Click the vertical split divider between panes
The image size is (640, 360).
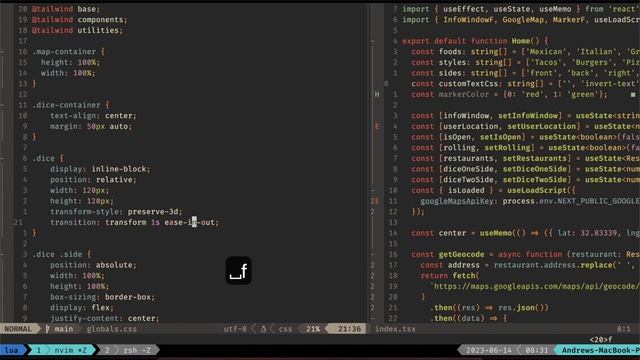(368, 163)
